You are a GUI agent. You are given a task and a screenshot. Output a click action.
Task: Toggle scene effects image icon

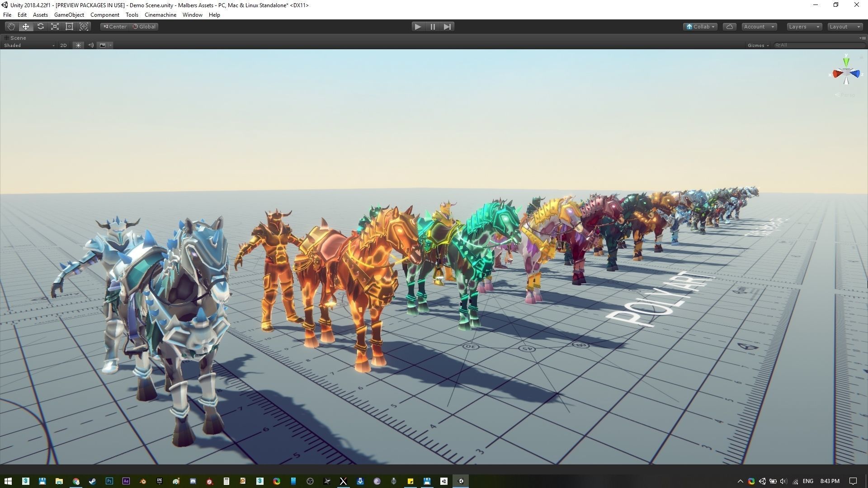click(103, 45)
